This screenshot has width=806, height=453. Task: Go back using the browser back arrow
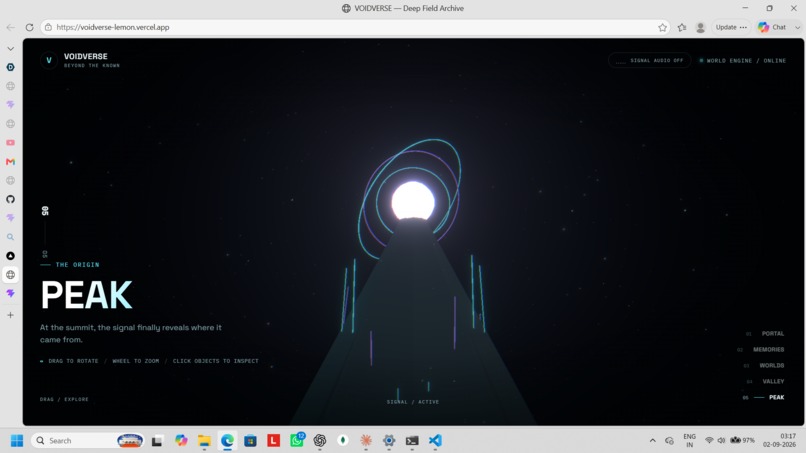point(10,27)
